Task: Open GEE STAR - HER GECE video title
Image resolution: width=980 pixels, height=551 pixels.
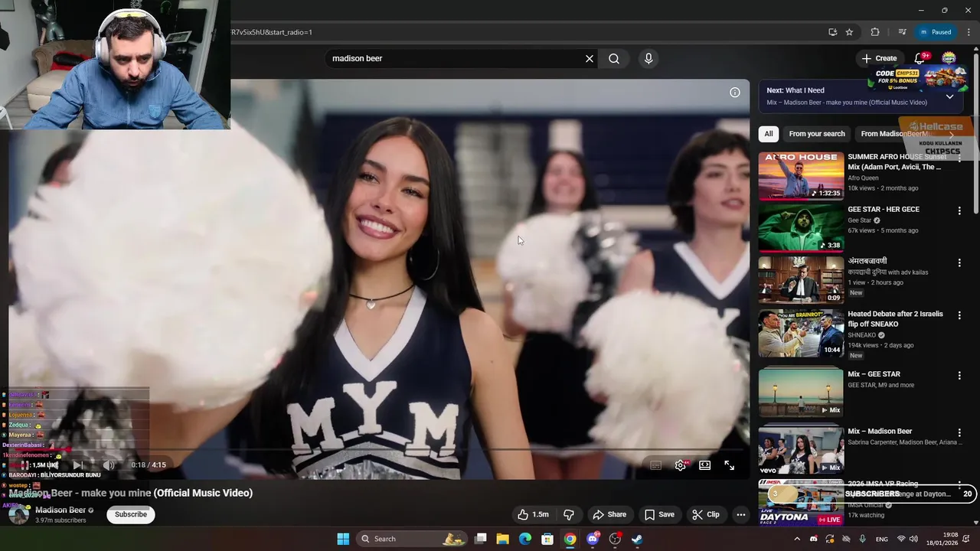Action: (x=884, y=209)
